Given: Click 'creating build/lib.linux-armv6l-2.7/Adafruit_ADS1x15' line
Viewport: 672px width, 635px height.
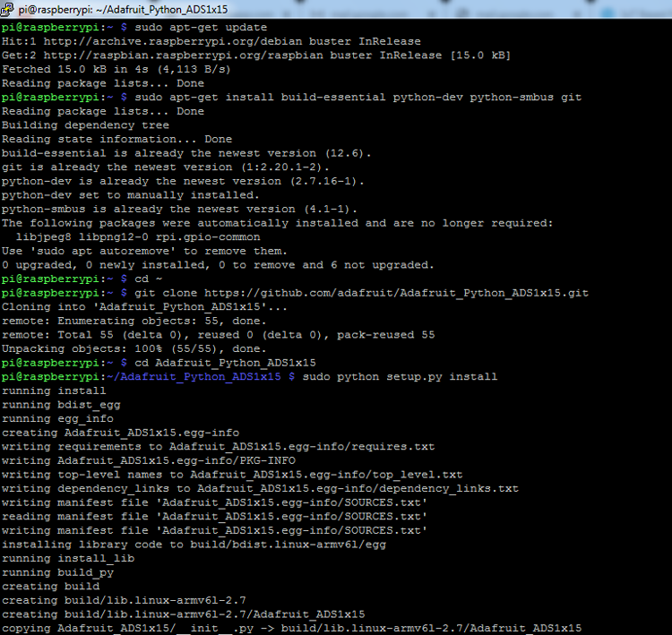Looking at the screenshot, I should tap(183, 614).
